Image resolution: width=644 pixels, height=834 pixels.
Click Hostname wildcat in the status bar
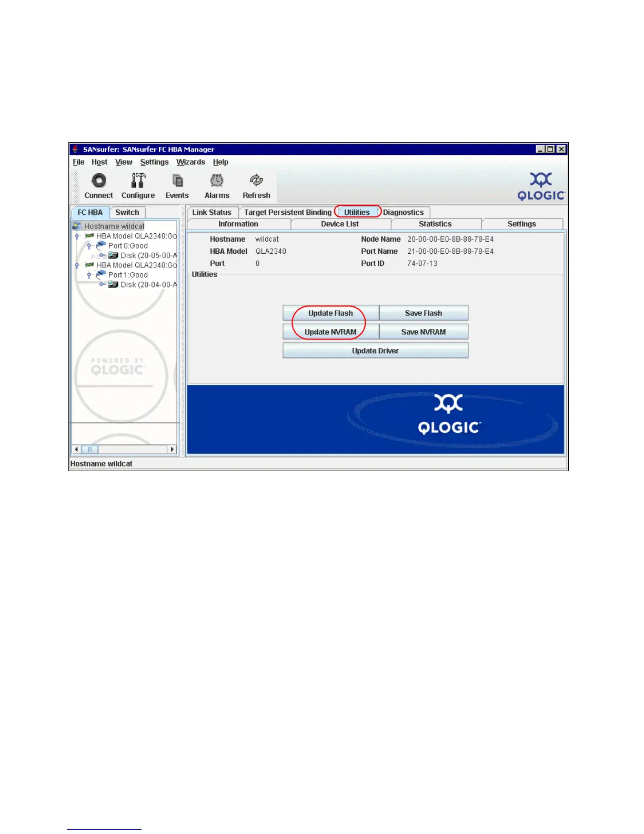[x=101, y=464]
